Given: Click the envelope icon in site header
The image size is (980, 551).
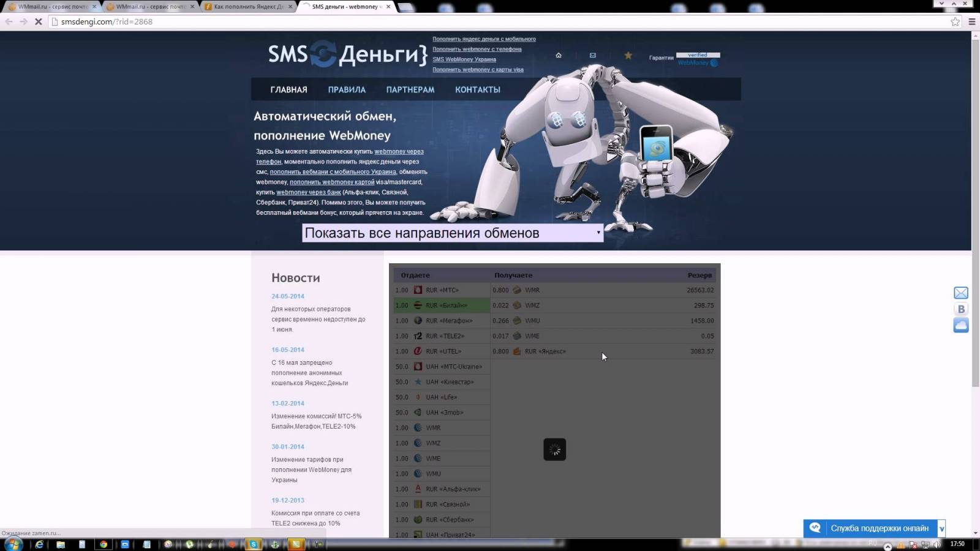Looking at the screenshot, I should 592,55.
